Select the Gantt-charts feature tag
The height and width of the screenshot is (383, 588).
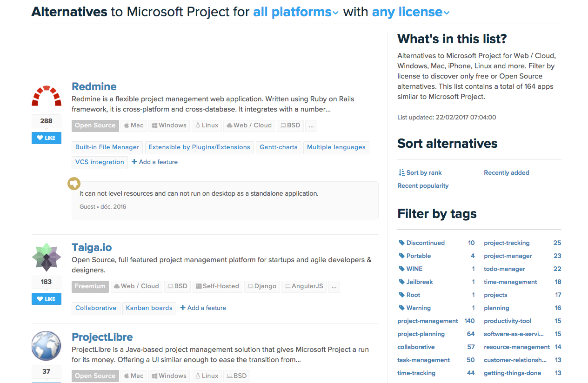point(278,147)
